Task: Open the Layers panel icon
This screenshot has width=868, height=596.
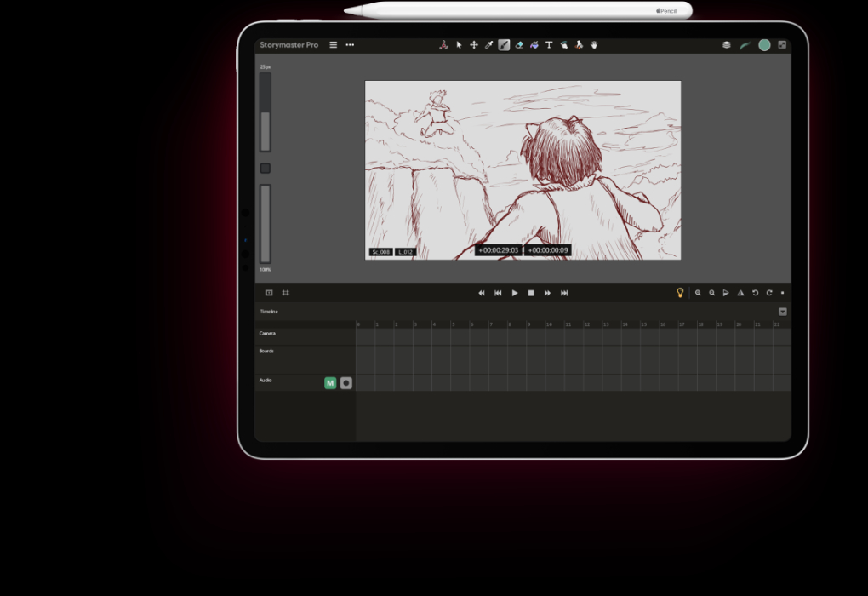Action: (x=726, y=45)
